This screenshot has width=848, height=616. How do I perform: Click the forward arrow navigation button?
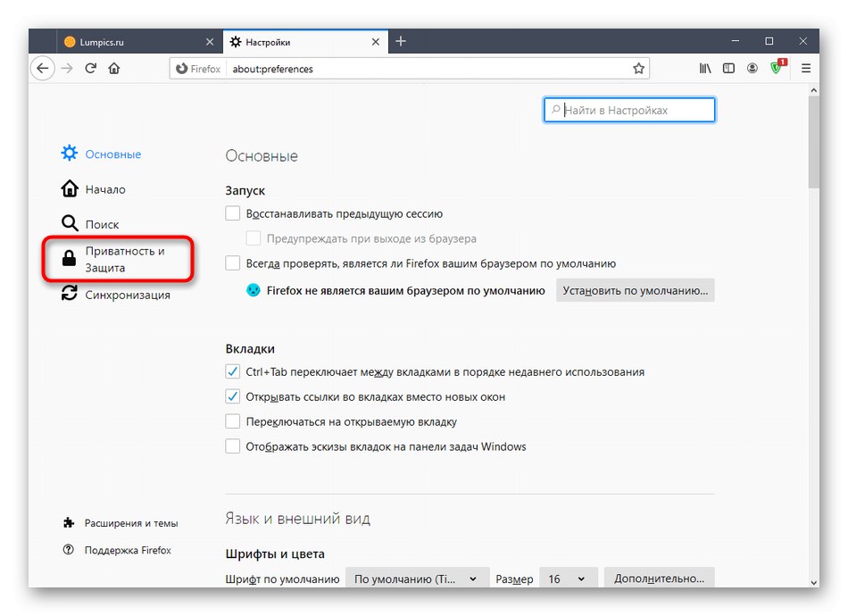click(x=67, y=69)
